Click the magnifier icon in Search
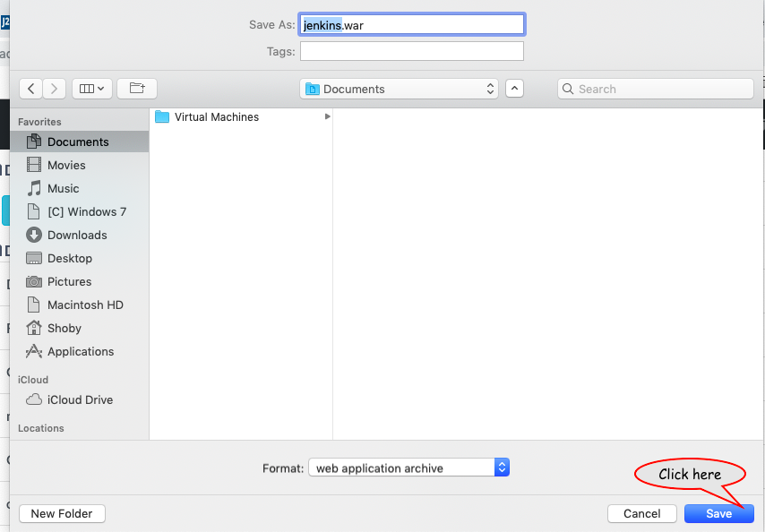Image resolution: width=765 pixels, height=532 pixels. [x=568, y=89]
